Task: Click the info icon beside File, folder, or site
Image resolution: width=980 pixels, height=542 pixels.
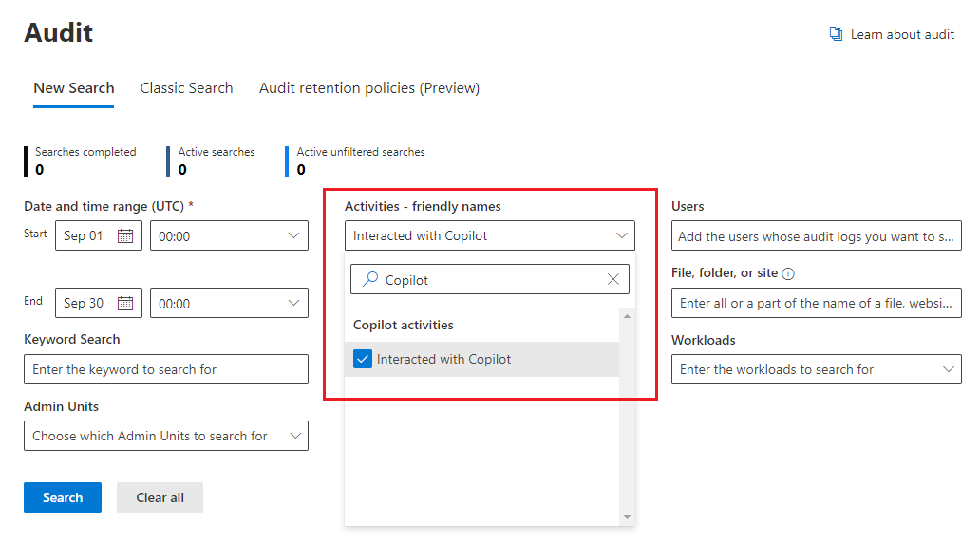Action: (x=788, y=273)
